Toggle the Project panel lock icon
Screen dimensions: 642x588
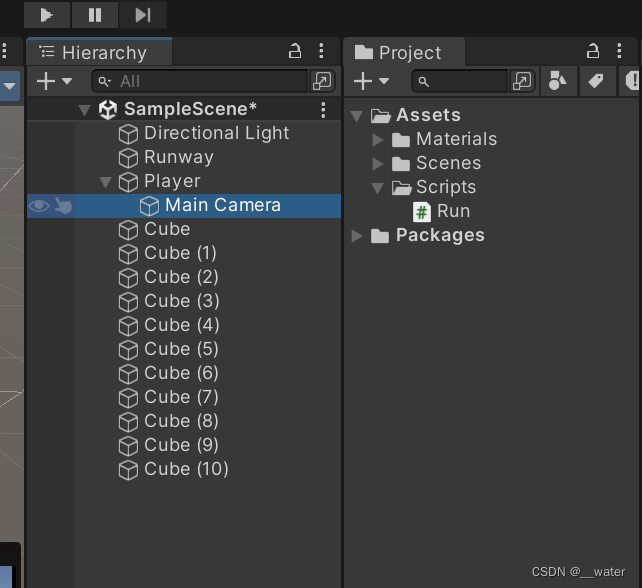[x=593, y=52]
